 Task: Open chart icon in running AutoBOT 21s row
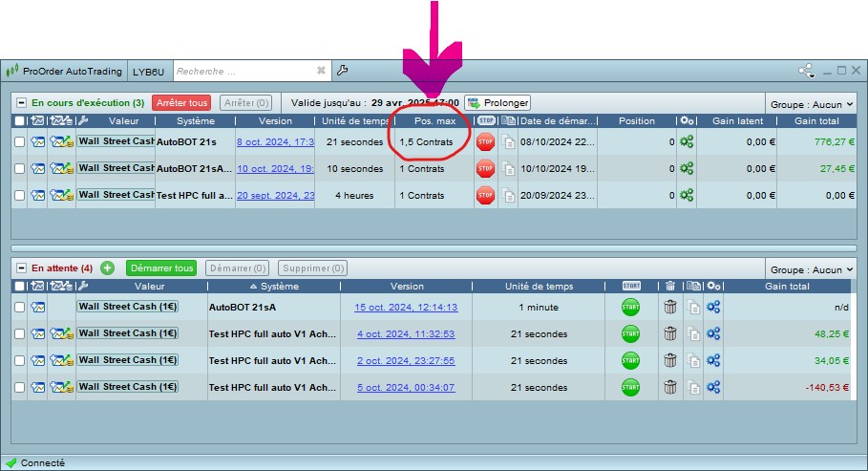point(37,141)
